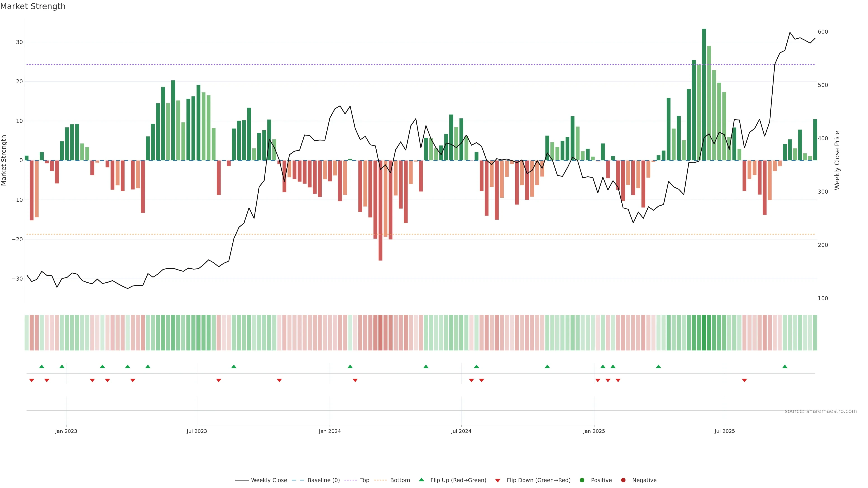
Task: Select the rightmost red flip-down triangle marker
Action: 744,380
